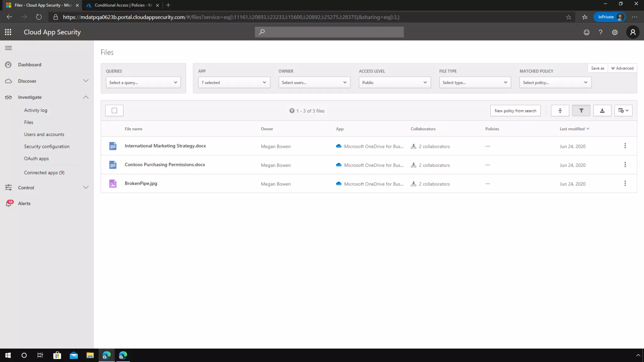Open the Access Level Public dropdown
Viewport: 644px width, 362px height.
coord(394,83)
